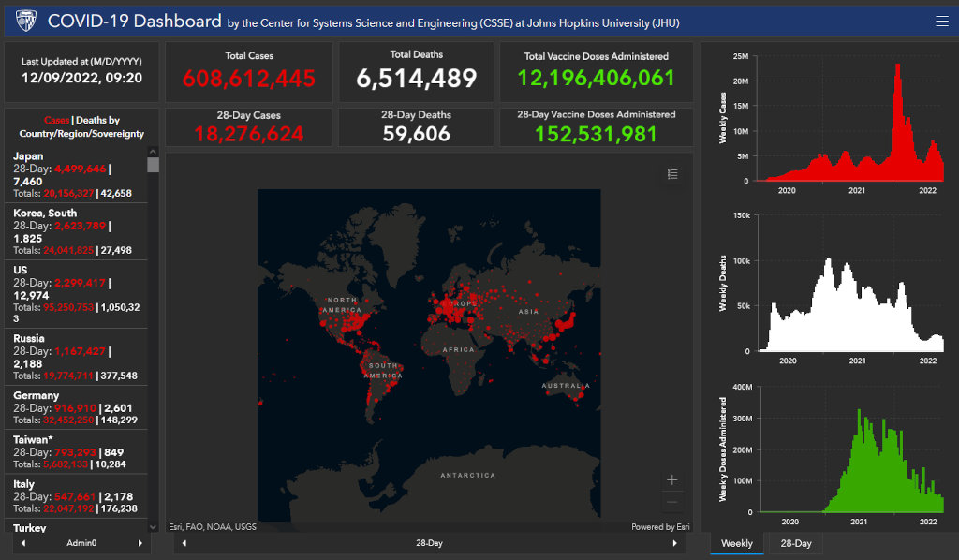Click Antarctica label on map
The image size is (959, 560).
coord(468,475)
